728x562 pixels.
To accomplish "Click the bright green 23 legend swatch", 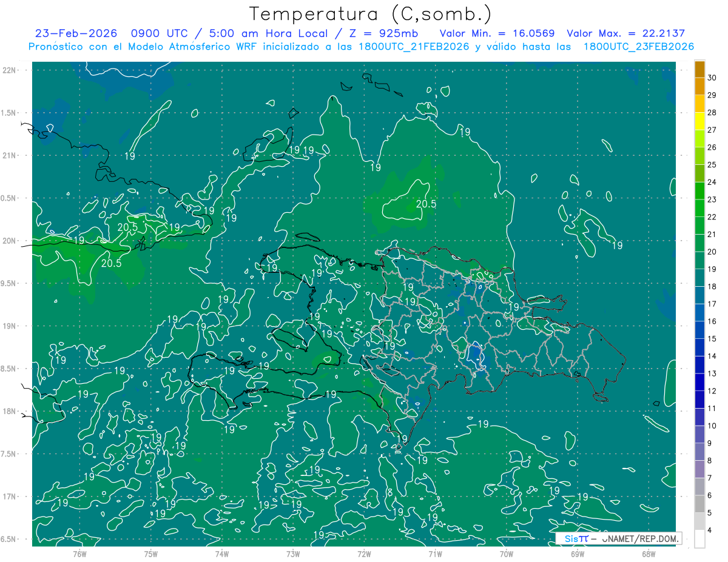I will tap(699, 191).
